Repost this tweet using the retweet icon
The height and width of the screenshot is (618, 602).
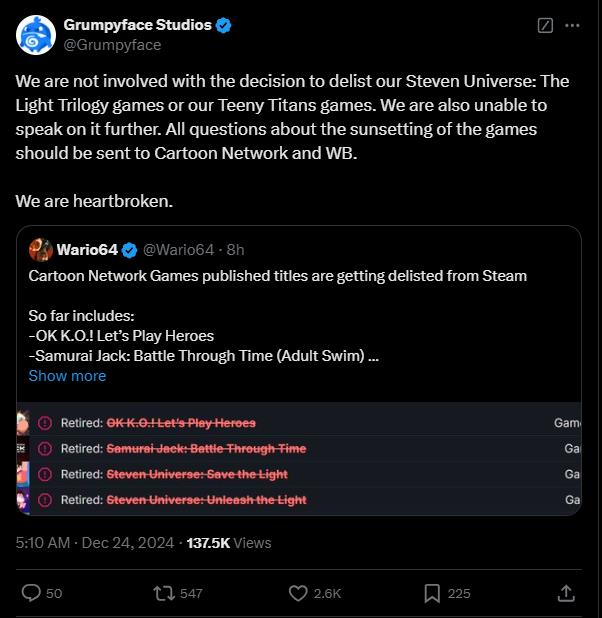162,593
